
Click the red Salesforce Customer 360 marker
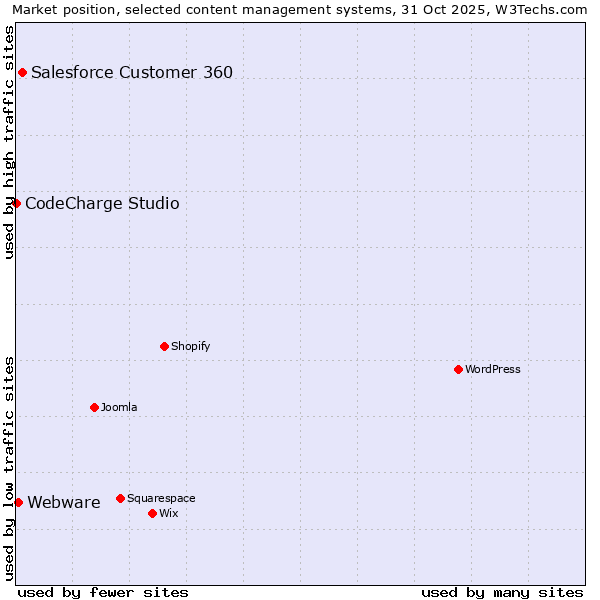click(22, 72)
